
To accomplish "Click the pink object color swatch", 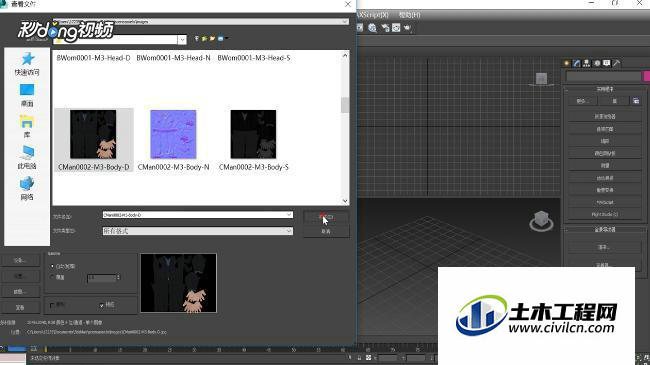I will [646, 76].
